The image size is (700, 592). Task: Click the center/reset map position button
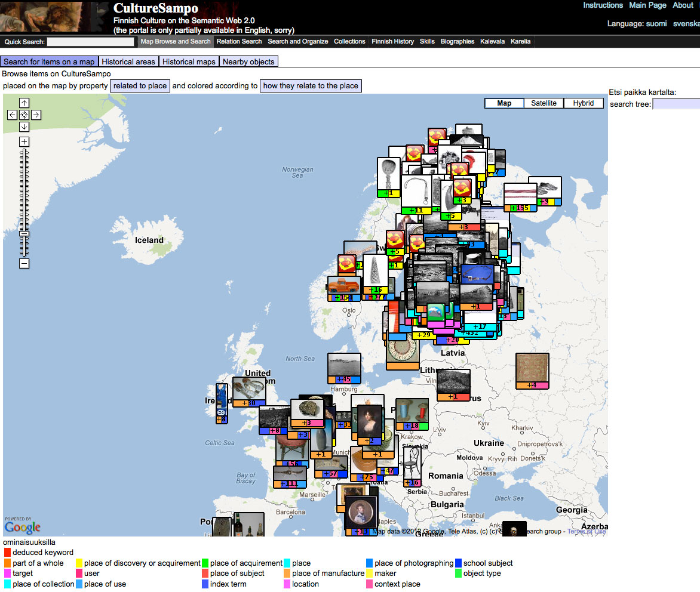(24, 115)
